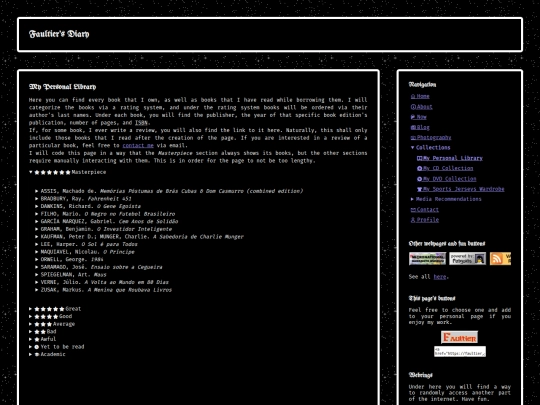This screenshot has width=540, height=405.
Task: Expand the Yet to be read section
Action: click(31, 347)
